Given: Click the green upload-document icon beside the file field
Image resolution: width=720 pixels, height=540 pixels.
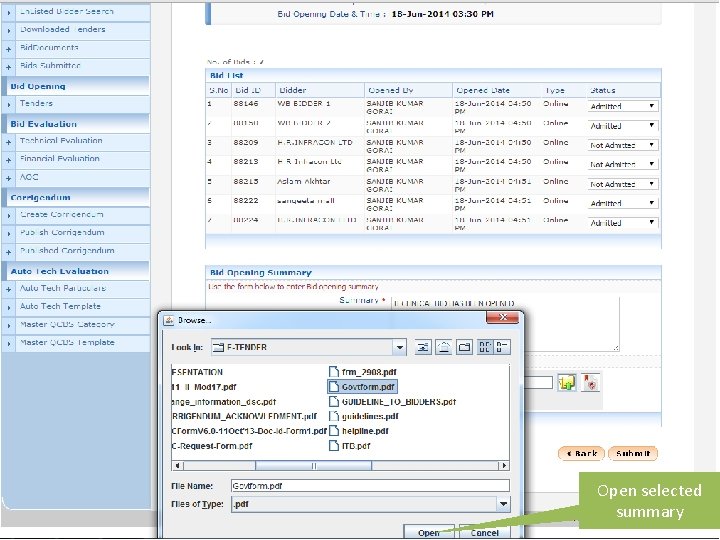Looking at the screenshot, I should tap(567, 382).
